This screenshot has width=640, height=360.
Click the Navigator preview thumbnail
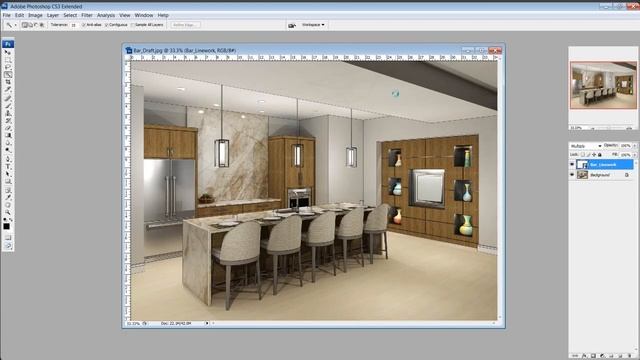coord(603,85)
